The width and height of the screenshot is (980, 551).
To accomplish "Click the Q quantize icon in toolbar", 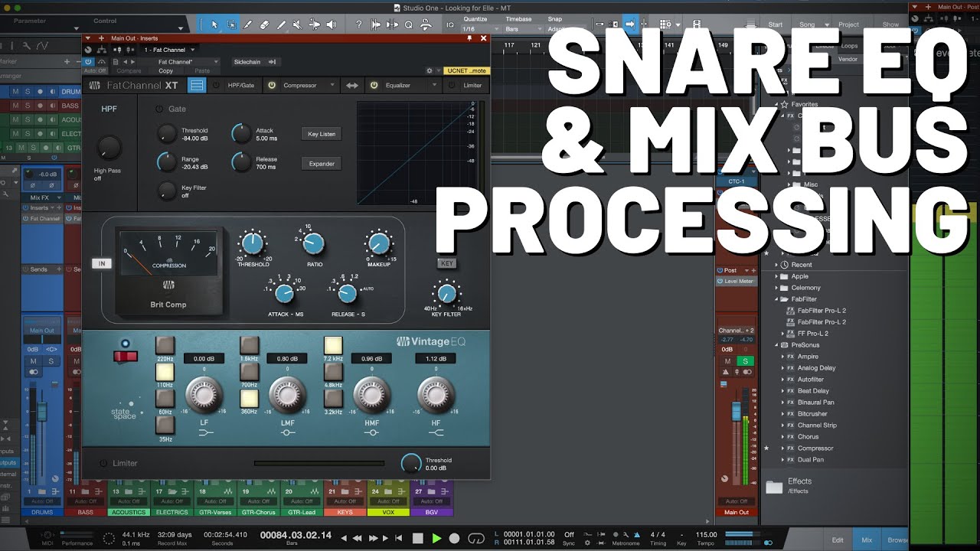I will (409, 24).
